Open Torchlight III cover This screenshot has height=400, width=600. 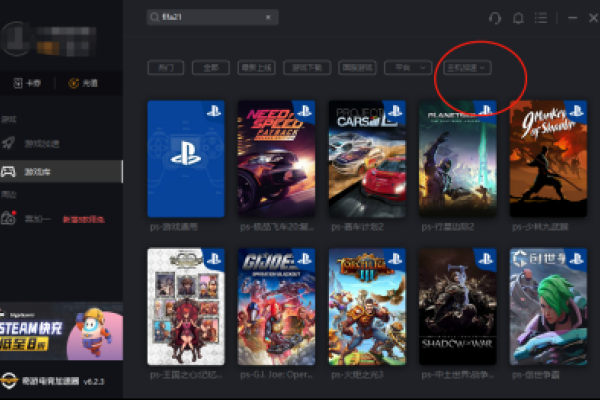[367, 307]
